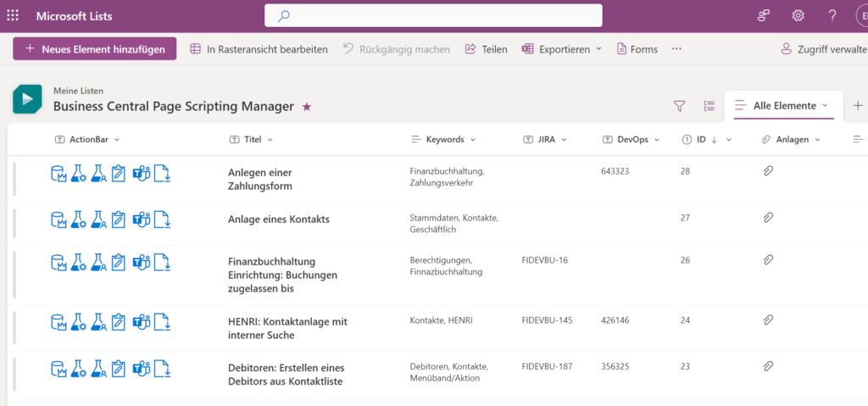868x406 pixels.
Task: Open the more options ellipsis menu
Action: (x=676, y=49)
